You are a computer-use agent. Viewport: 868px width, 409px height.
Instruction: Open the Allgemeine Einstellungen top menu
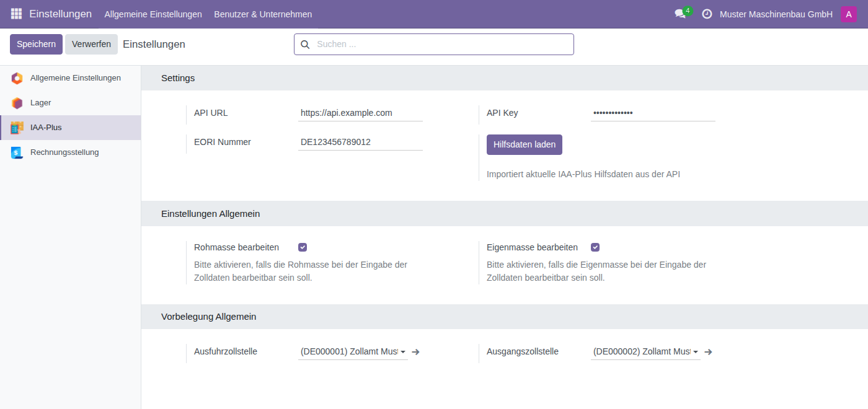(153, 14)
